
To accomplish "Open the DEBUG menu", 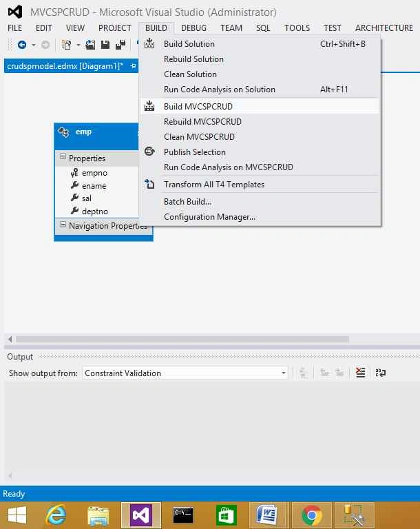I will point(193,28).
